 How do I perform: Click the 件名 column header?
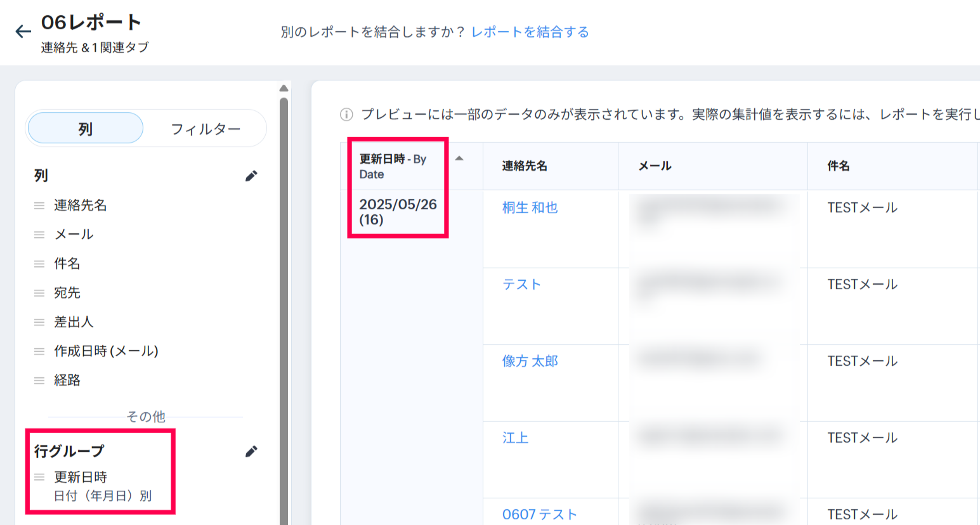(838, 166)
